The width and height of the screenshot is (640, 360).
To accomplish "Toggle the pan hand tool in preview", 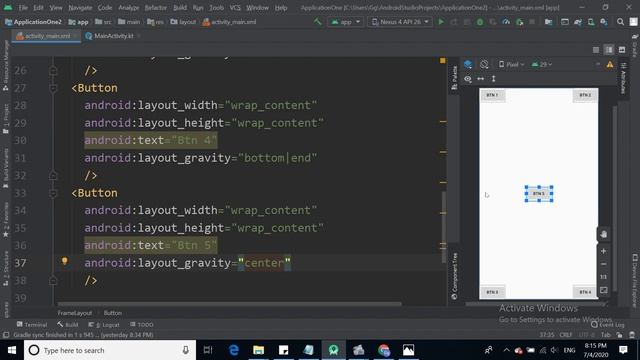I will pyautogui.click(x=604, y=234).
